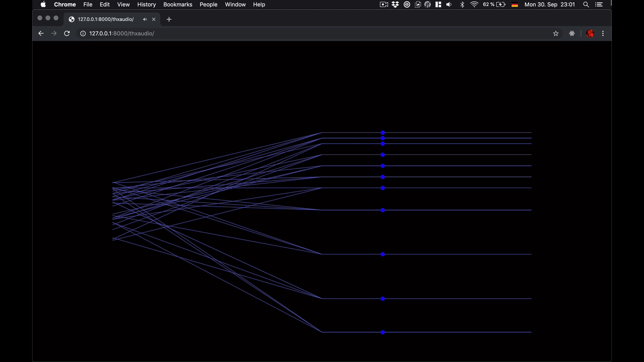Open the Bluetooth status menu

(462, 4)
